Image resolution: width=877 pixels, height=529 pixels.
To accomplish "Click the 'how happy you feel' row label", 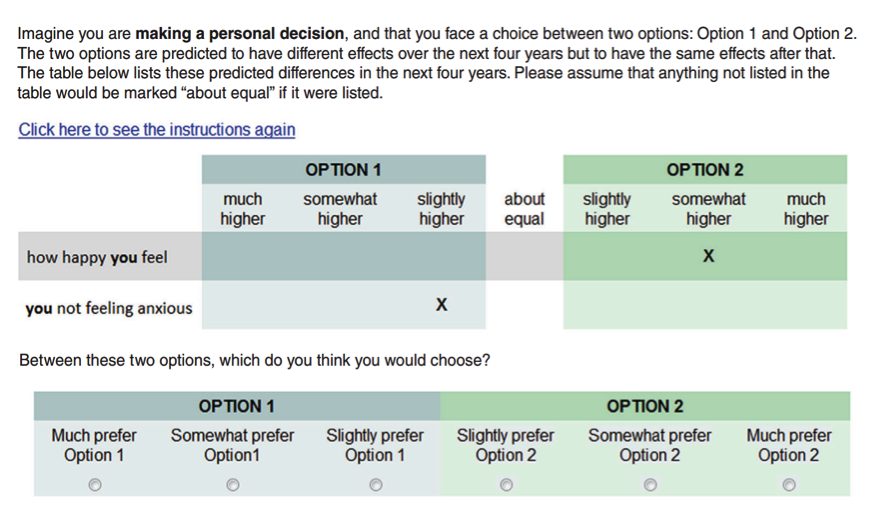I will coord(97,257).
